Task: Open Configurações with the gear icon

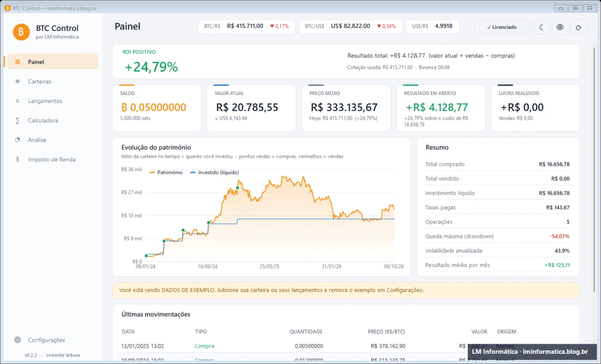Action: 18,340
